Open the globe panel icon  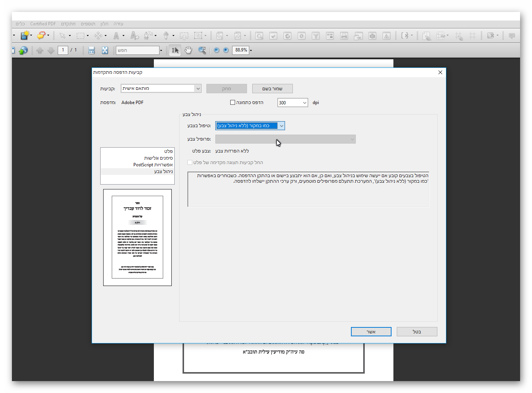pyautogui.click(x=288, y=36)
